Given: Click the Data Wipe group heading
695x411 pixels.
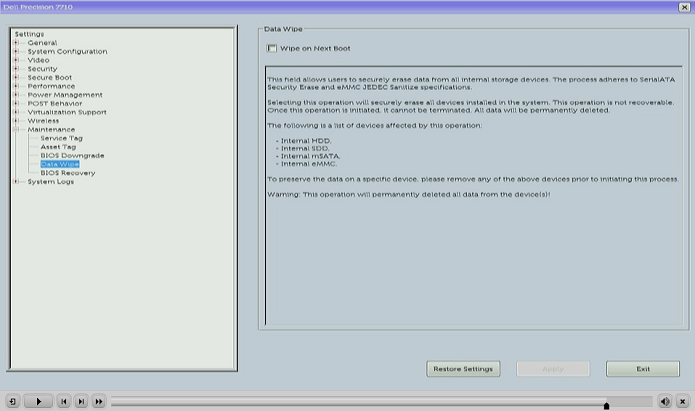Looking at the screenshot, I should click(283, 29).
